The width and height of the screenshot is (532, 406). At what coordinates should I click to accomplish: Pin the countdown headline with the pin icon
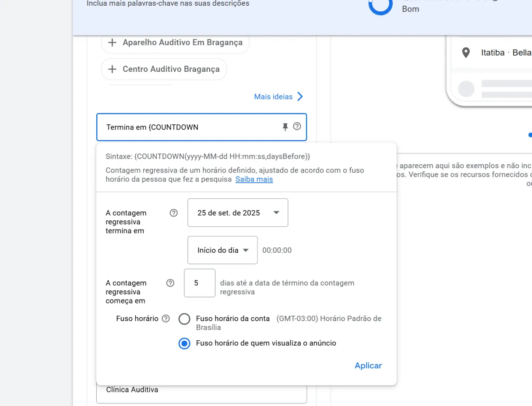285,127
